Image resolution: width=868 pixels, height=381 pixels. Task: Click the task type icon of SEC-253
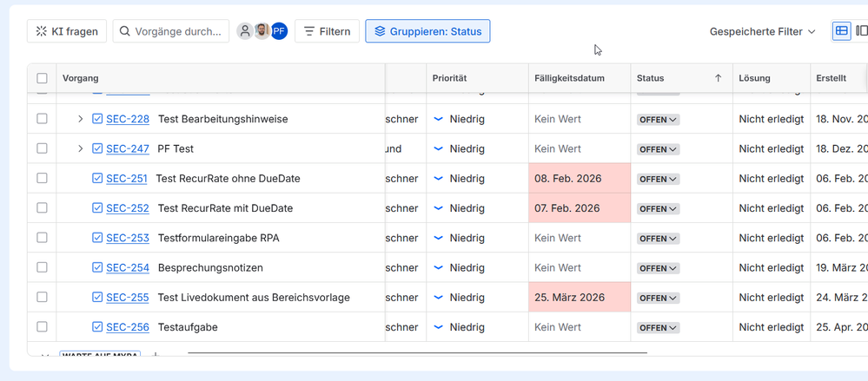coord(97,238)
